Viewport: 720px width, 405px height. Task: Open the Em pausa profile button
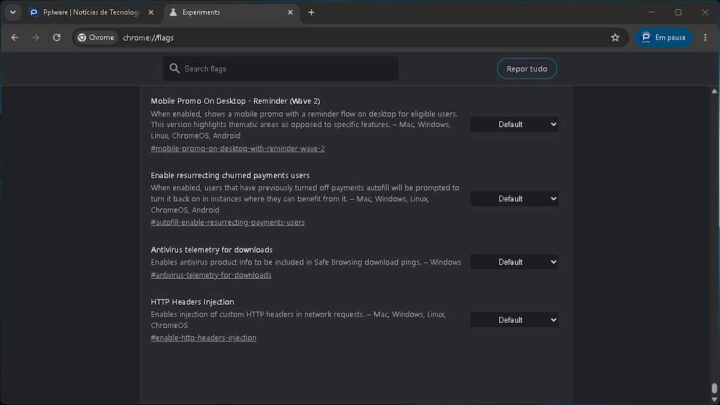pyautogui.click(x=664, y=38)
